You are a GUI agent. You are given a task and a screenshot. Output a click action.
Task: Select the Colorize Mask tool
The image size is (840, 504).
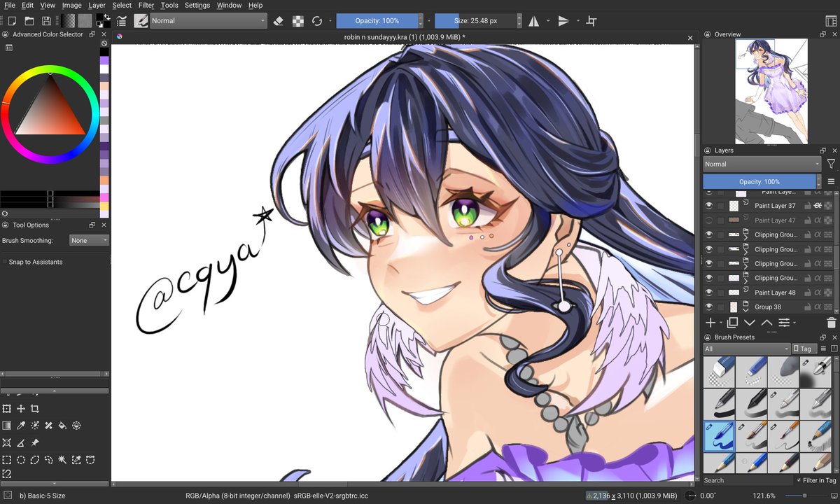click(x=35, y=426)
